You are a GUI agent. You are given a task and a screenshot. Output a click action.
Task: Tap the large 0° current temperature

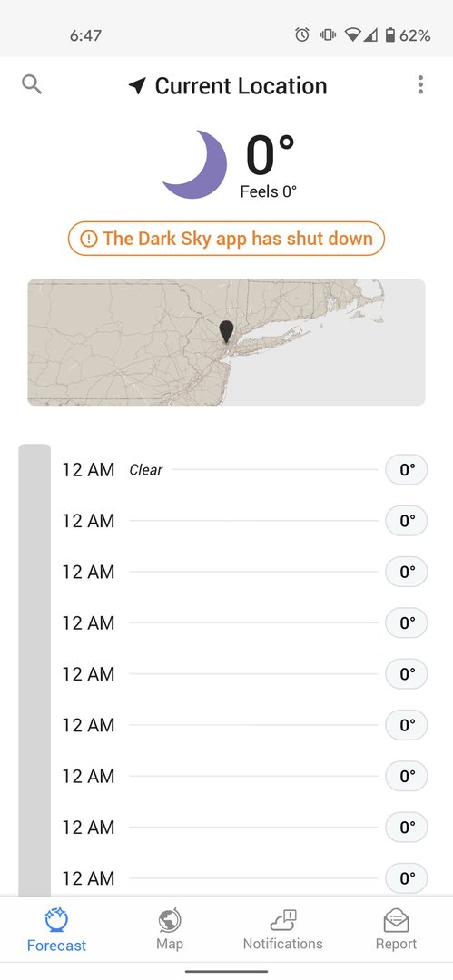pyautogui.click(x=270, y=156)
